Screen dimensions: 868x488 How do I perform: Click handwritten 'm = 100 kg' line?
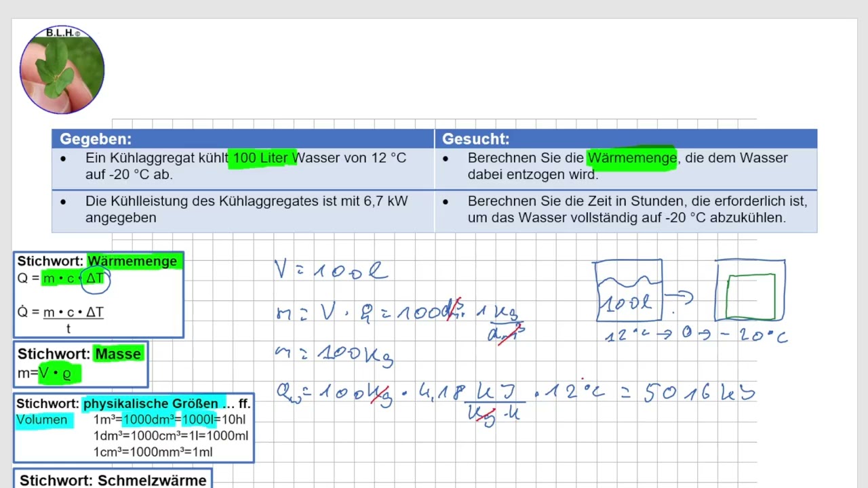click(334, 354)
